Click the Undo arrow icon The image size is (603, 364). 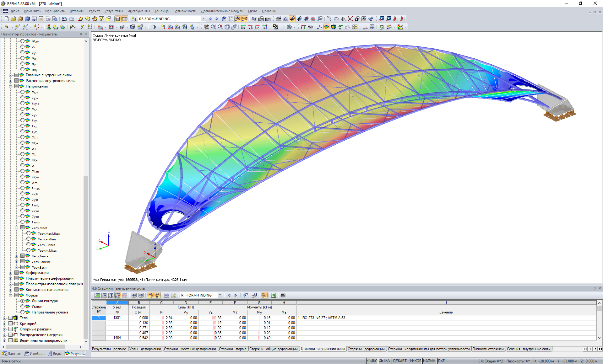coord(64,19)
